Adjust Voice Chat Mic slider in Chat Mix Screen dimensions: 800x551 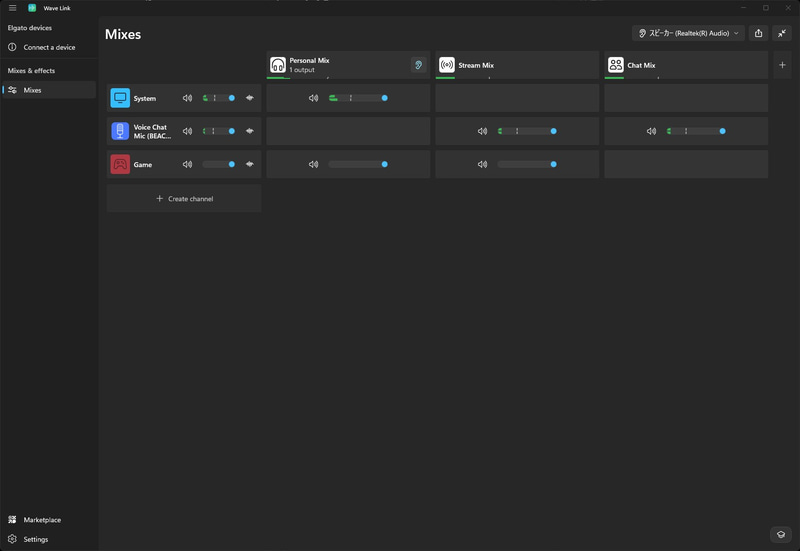(x=695, y=131)
